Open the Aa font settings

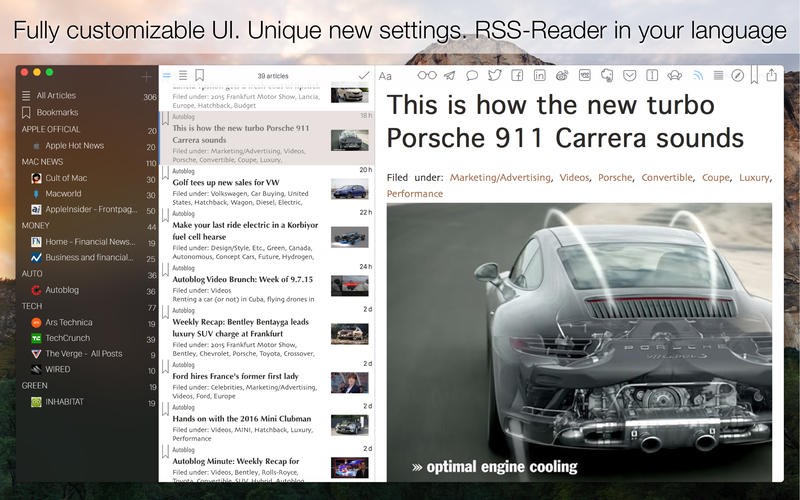pyautogui.click(x=385, y=76)
